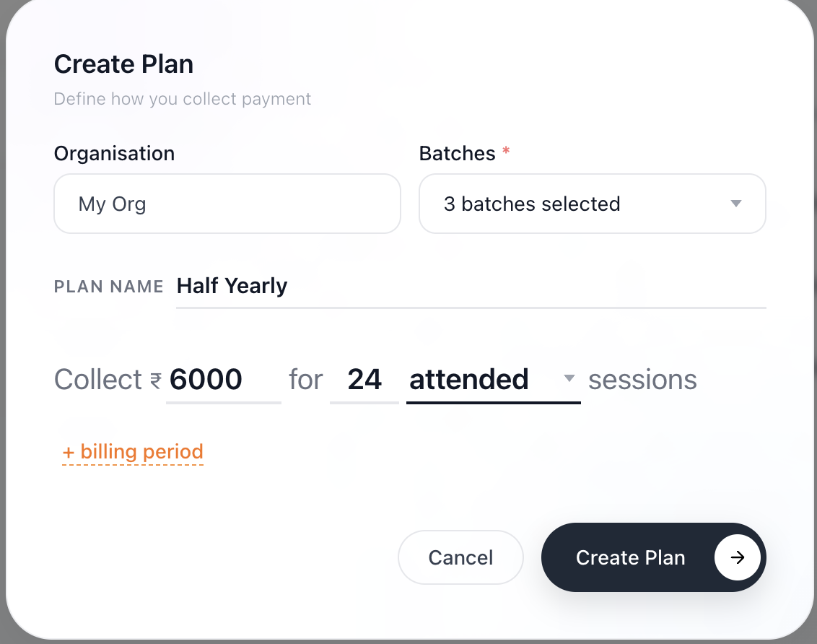Click the arrow icon inside Create Plan button
Viewport: 817px width, 644px height.
tap(737, 557)
